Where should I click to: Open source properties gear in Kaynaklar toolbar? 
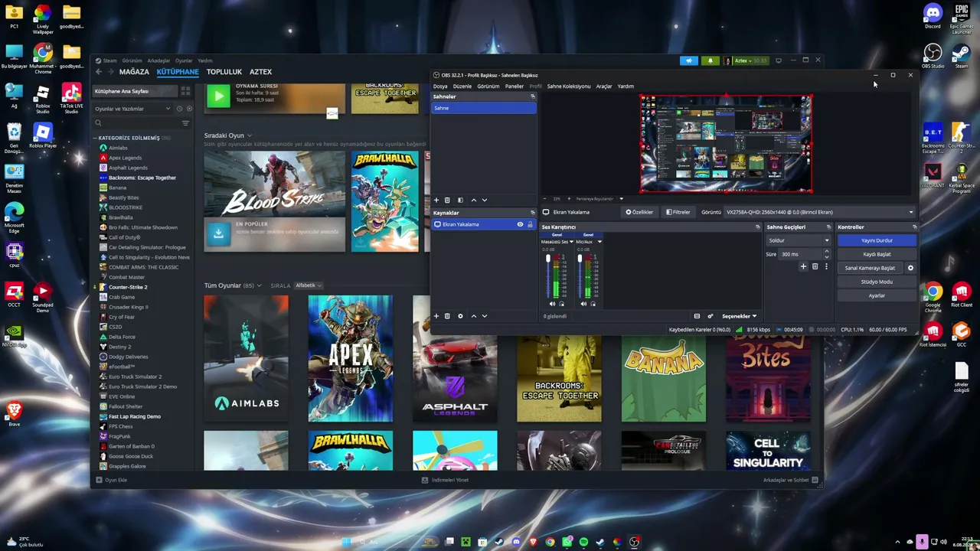[x=460, y=316]
